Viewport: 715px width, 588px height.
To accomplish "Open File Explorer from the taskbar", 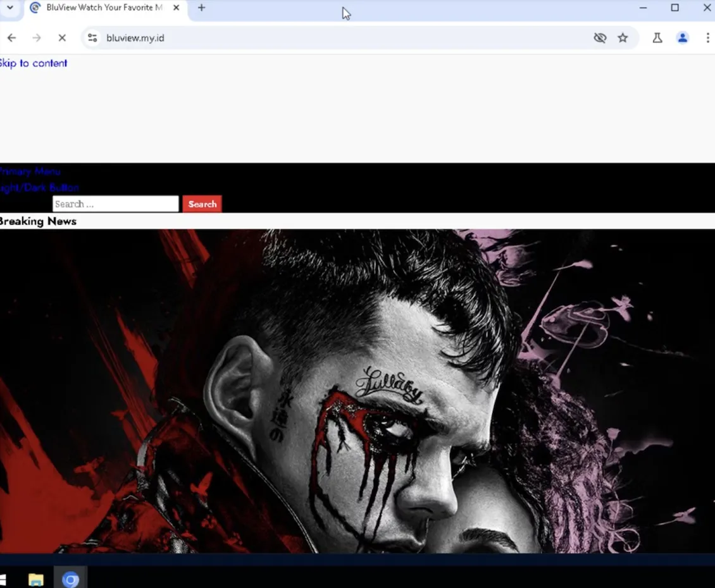I will (x=36, y=580).
